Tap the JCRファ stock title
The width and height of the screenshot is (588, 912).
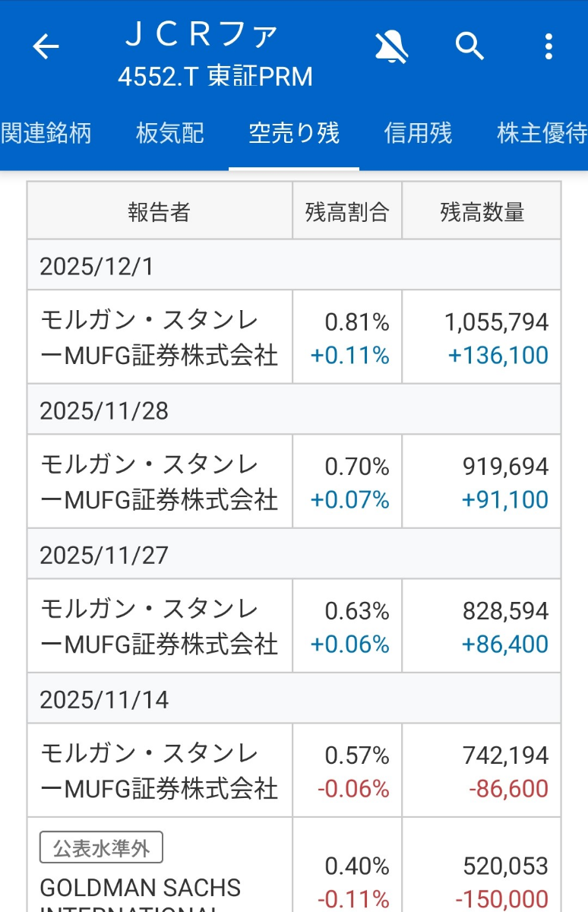coord(202,35)
